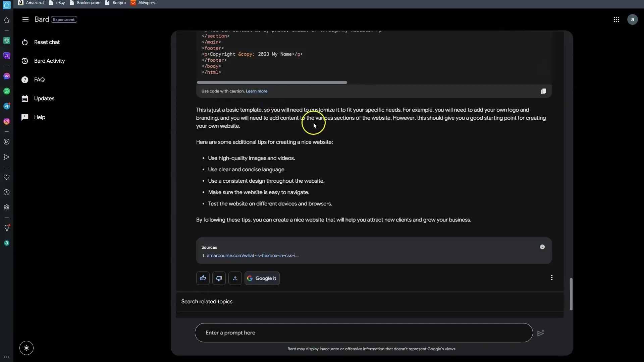Give the response a thumbs down
Image resolution: width=644 pixels, height=362 pixels.
click(x=219, y=278)
